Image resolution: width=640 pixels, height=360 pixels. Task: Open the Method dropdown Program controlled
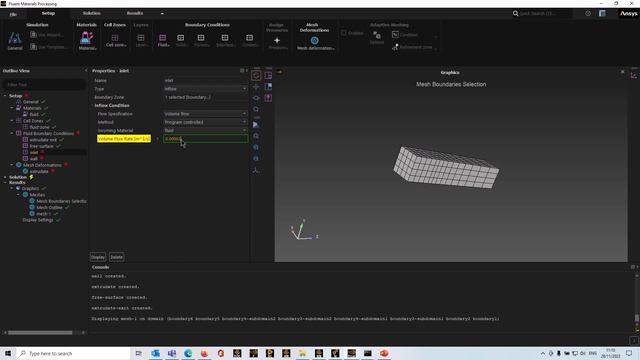pyautogui.click(x=205, y=122)
